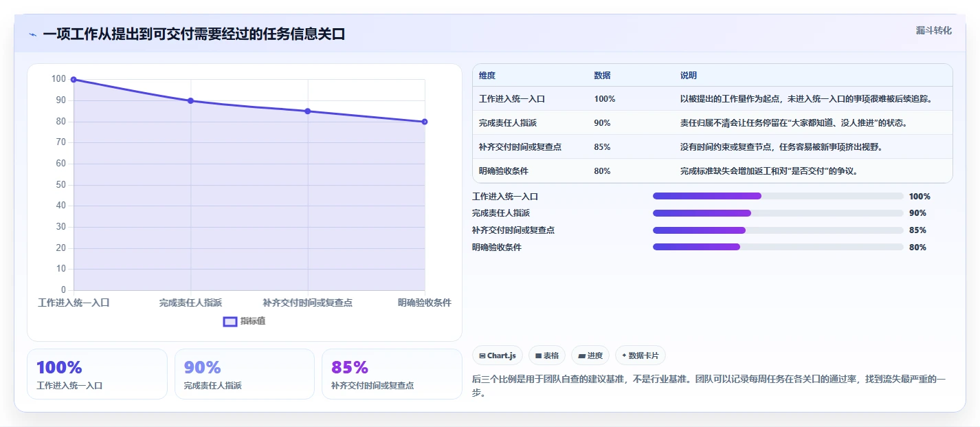Select the Chart.js tag chip
Screen dimensions: 980x427
point(498,355)
